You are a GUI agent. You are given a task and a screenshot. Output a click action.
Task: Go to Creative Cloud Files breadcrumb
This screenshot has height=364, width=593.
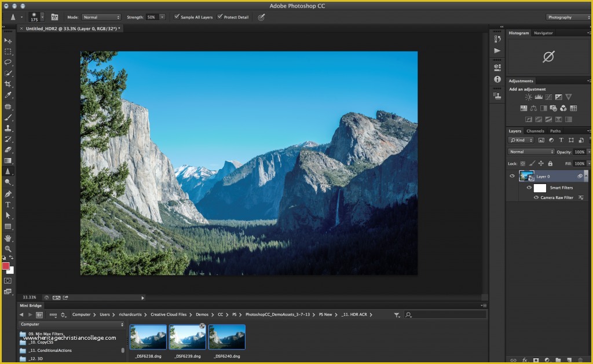pyautogui.click(x=169, y=314)
